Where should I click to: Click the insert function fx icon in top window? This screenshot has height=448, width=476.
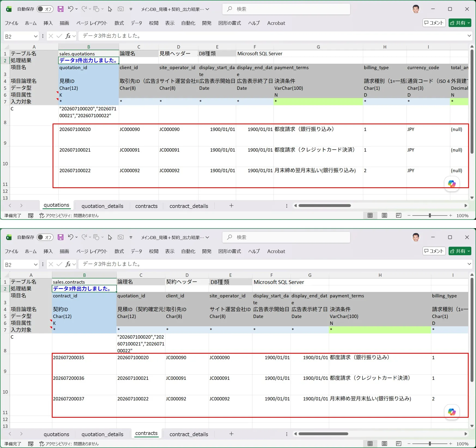click(x=68, y=36)
